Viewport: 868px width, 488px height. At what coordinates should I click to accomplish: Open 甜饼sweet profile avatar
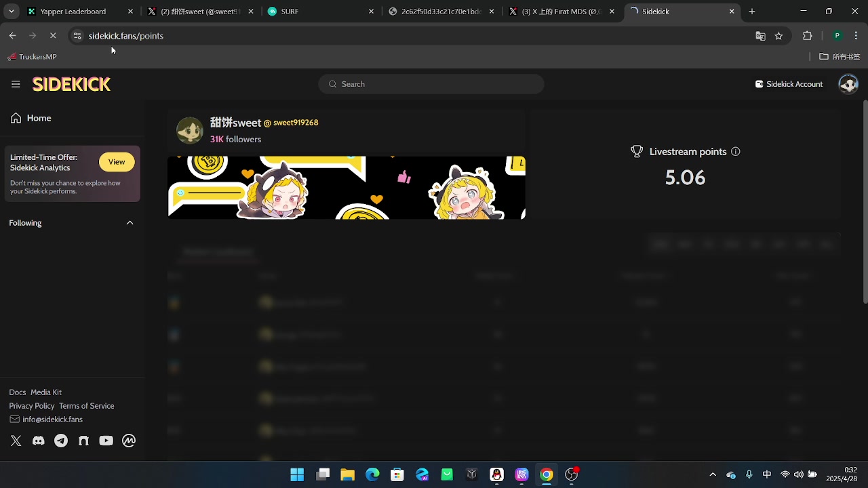190,130
